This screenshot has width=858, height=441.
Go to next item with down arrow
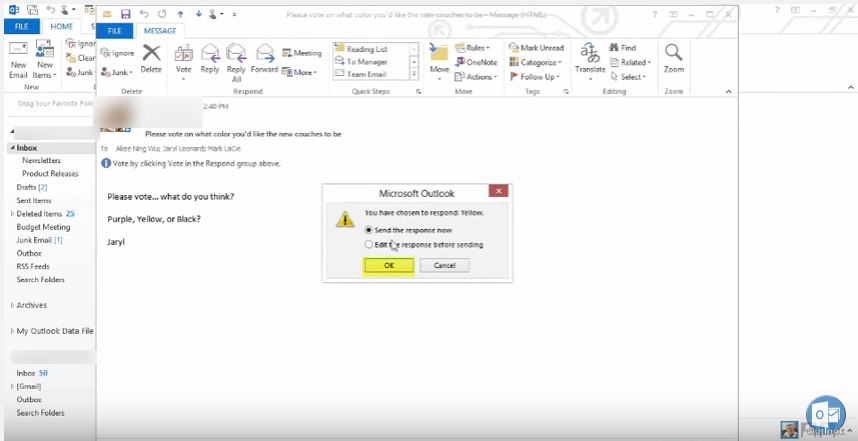coord(199,14)
